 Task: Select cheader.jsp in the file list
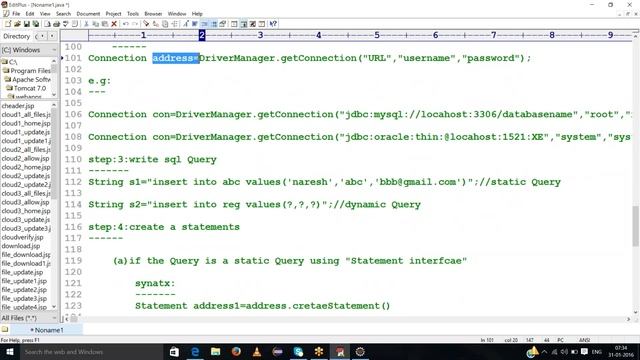click(18, 106)
